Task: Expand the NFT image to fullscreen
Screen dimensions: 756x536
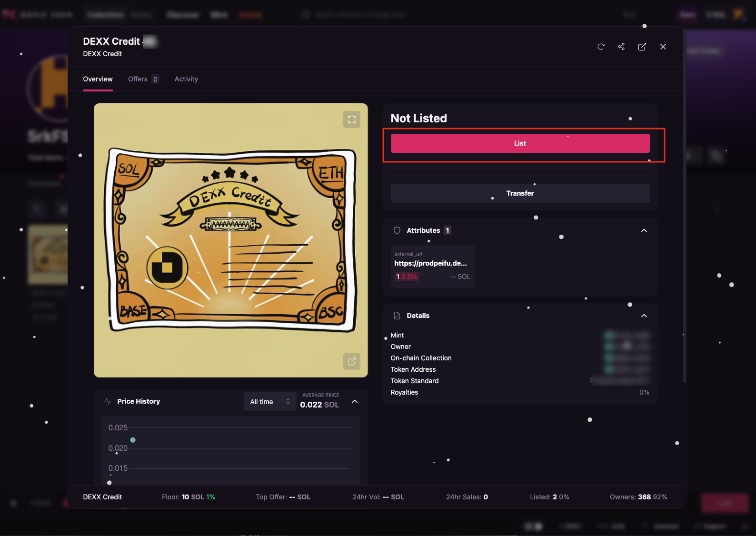Action: tap(352, 119)
